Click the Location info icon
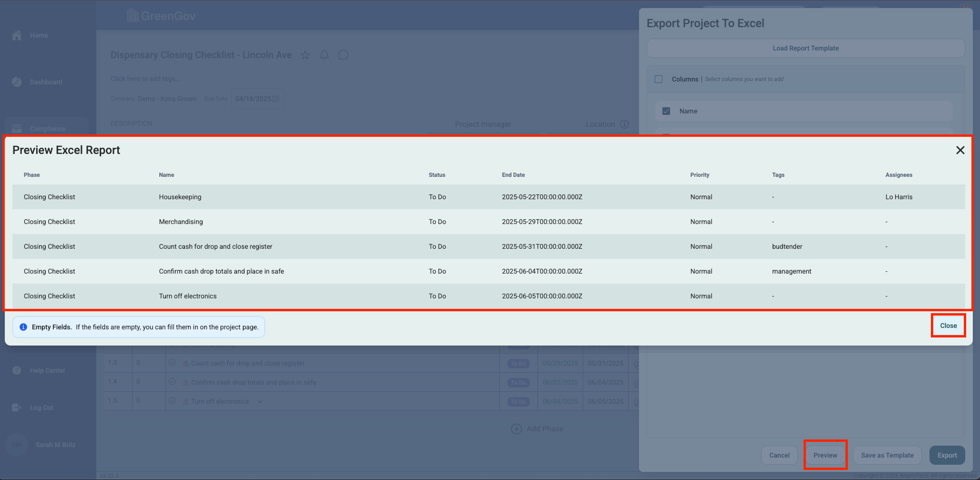This screenshot has width=980, height=480. click(625, 124)
